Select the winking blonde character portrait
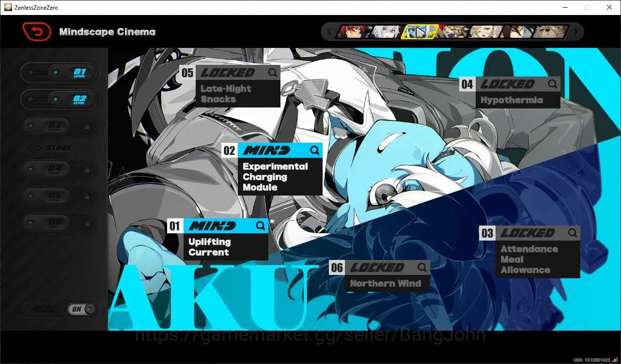 486,32
